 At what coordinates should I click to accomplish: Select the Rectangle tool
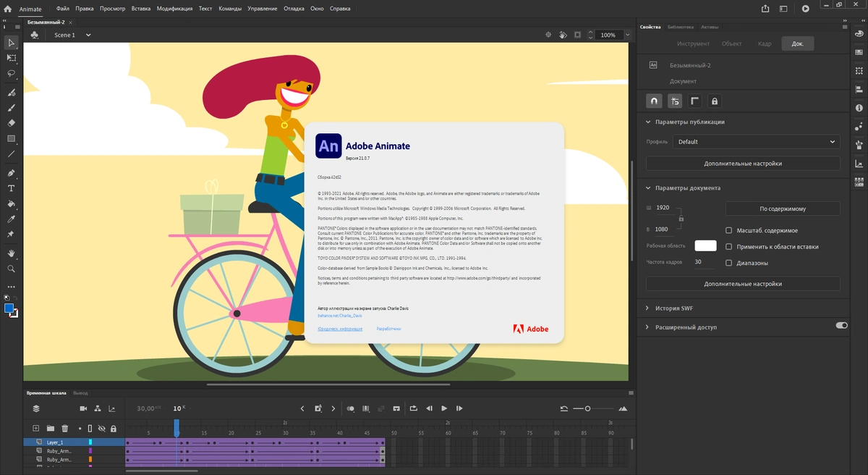11,138
